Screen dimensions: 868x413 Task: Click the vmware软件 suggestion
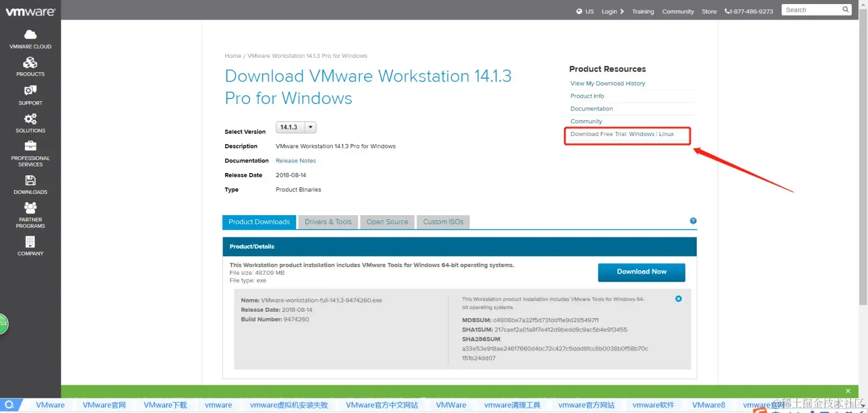coord(653,405)
